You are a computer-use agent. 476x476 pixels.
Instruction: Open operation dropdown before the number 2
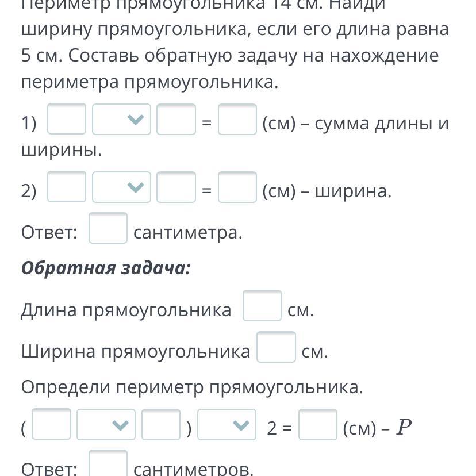(x=227, y=424)
